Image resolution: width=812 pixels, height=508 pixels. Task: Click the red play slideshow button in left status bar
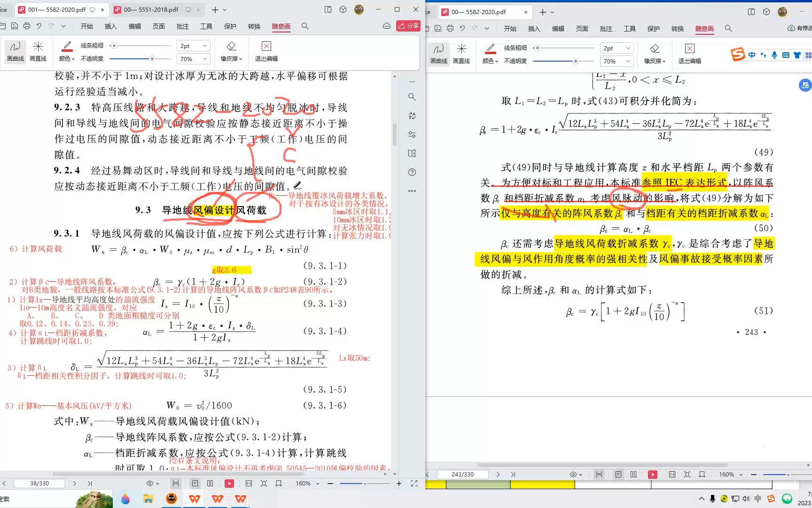point(229,483)
